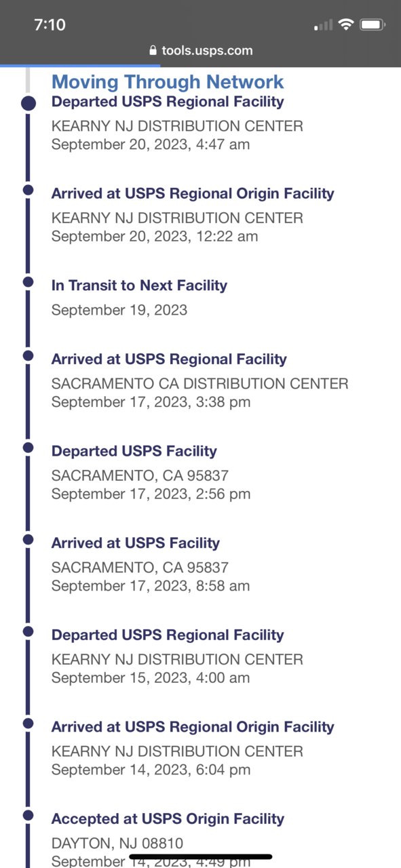This screenshot has width=401, height=868.
Task: Tap the 7:10 clock in status bar
Action: [x=50, y=25]
